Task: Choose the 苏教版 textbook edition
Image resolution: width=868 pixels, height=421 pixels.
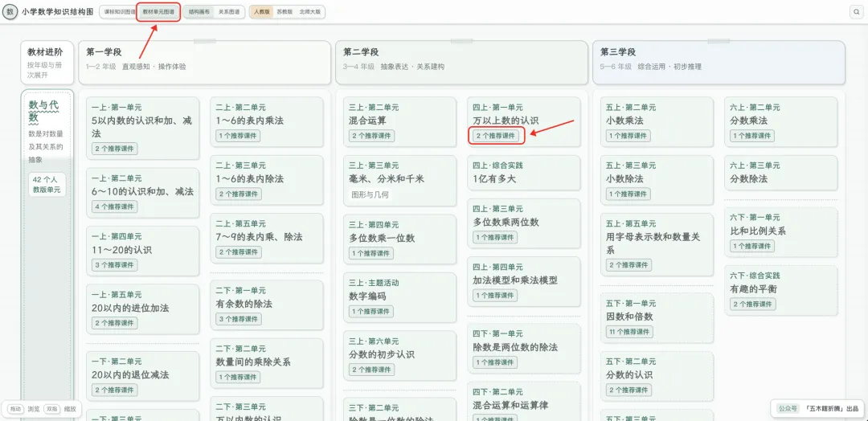Action: [x=285, y=11]
